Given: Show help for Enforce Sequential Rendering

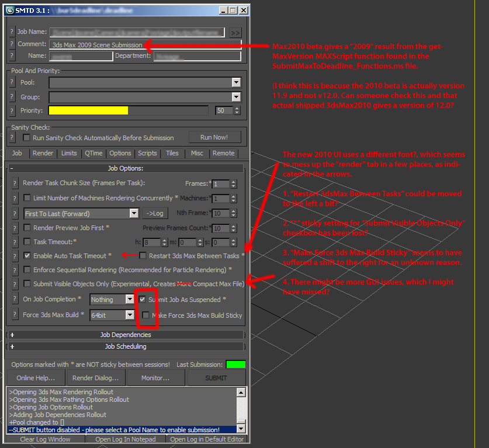Looking at the screenshot, I should 15,270.
